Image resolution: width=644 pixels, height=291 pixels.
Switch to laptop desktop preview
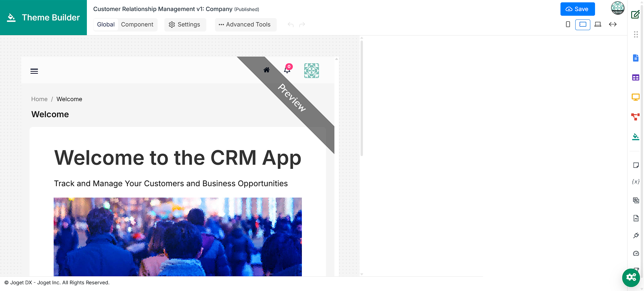tap(598, 24)
